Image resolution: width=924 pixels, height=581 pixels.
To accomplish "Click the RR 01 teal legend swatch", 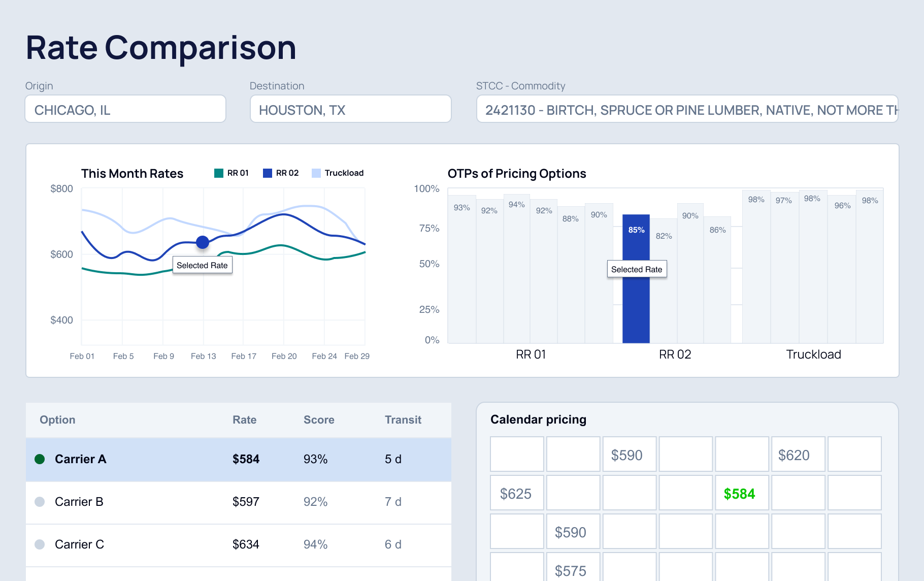I will (x=219, y=173).
